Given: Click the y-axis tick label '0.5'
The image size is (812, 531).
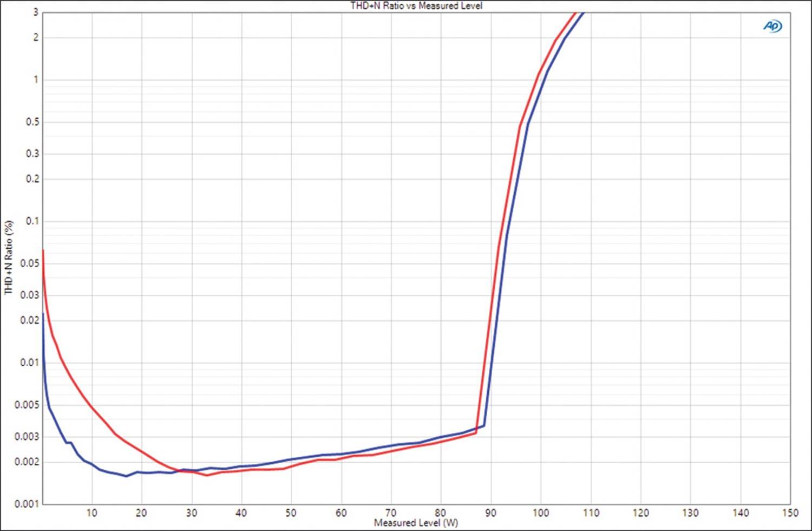Looking at the screenshot, I should click(x=32, y=122).
